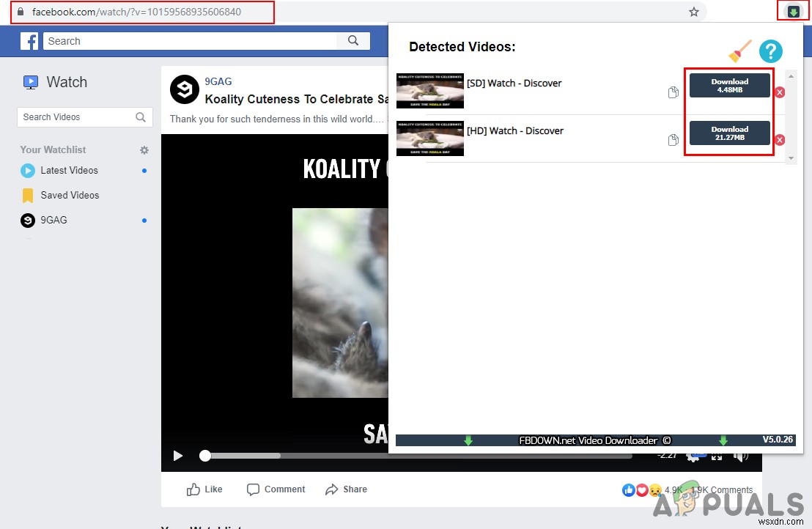
Task: Click the popup scrollbar's up arrow
Action: pyautogui.click(x=791, y=74)
